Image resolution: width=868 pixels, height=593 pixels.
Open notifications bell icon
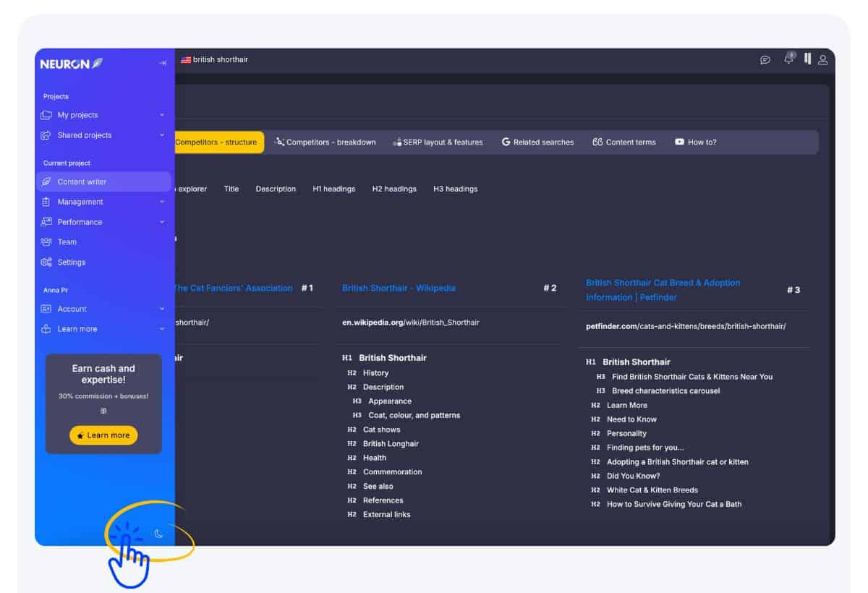coord(788,59)
